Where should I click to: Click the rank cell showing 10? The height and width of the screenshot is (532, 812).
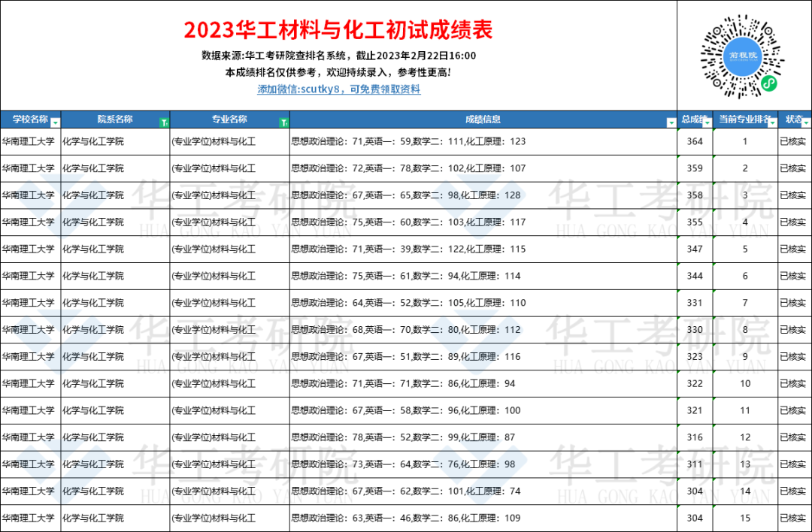pyautogui.click(x=745, y=383)
